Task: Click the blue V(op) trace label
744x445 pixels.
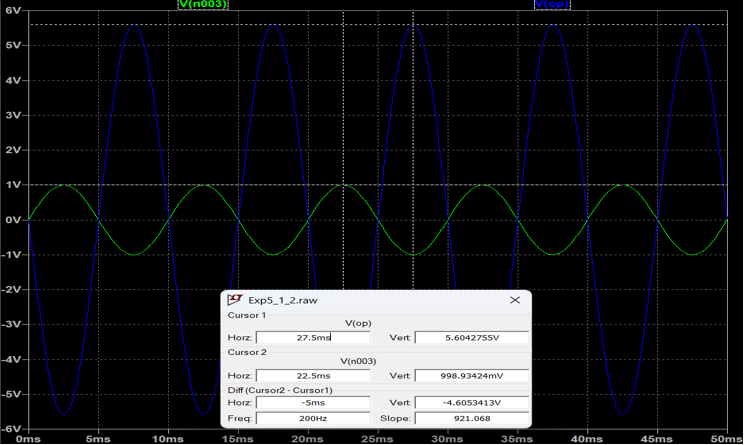Action: (x=553, y=5)
